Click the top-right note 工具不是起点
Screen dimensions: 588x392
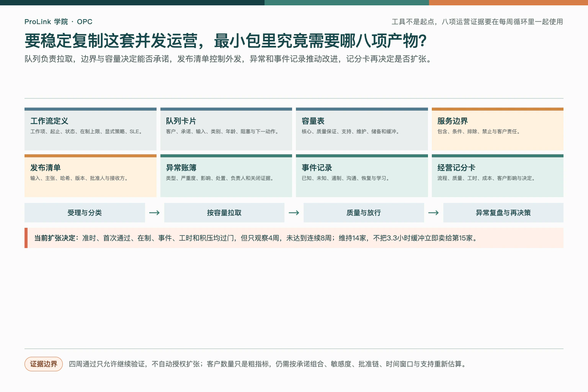(477, 22)
